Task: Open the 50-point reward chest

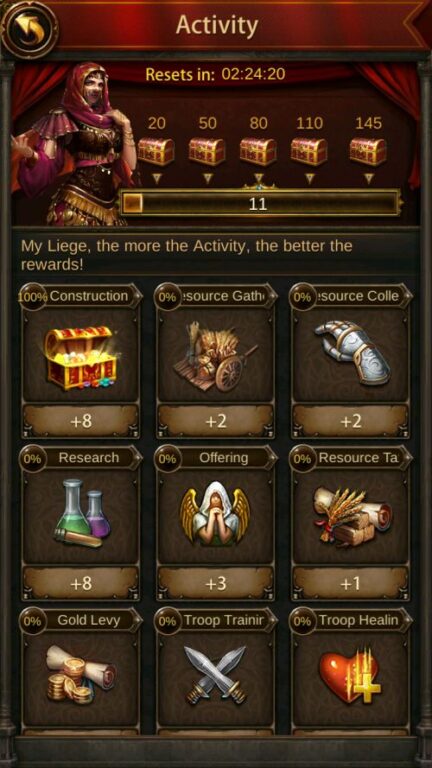Action: pos(207,152)
